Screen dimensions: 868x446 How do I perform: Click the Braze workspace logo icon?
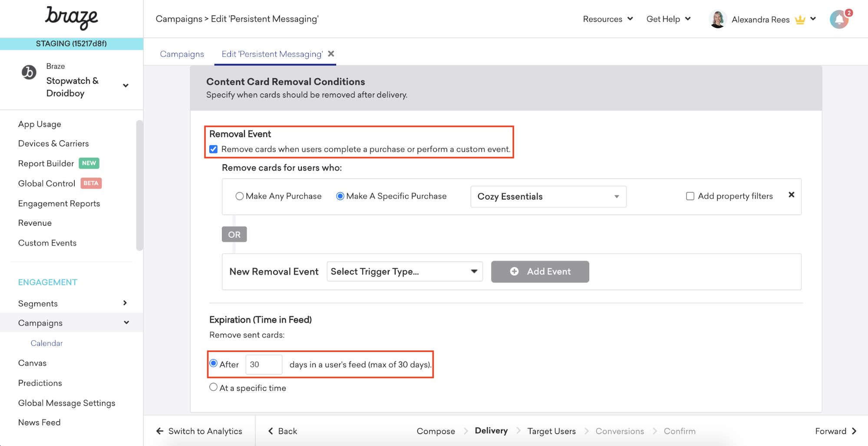pos(29,72)
